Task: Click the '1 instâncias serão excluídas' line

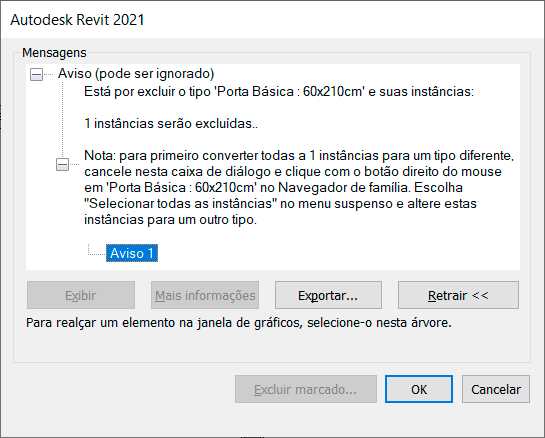Action: (x=171, y=124)
